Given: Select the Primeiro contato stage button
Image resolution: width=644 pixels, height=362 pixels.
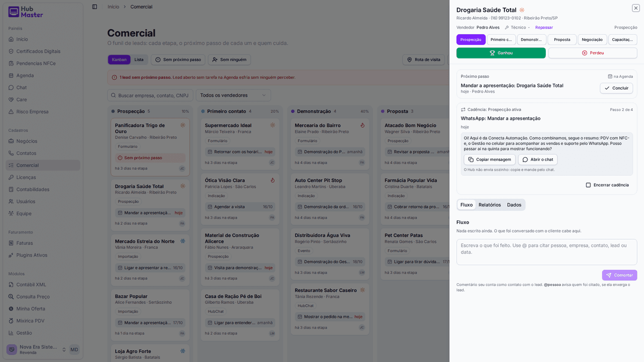Looking at the screenshot, I should point(501,40).
